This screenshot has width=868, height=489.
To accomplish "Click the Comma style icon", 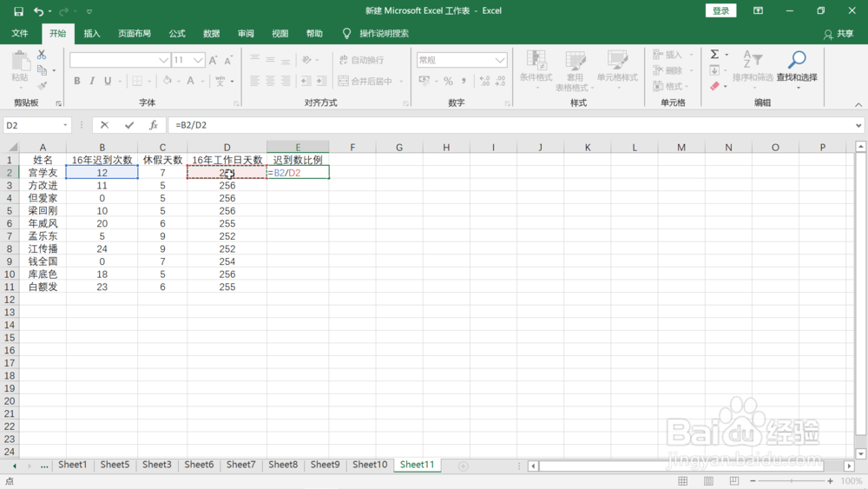I will pyautogui.click(x=464, y=81).
